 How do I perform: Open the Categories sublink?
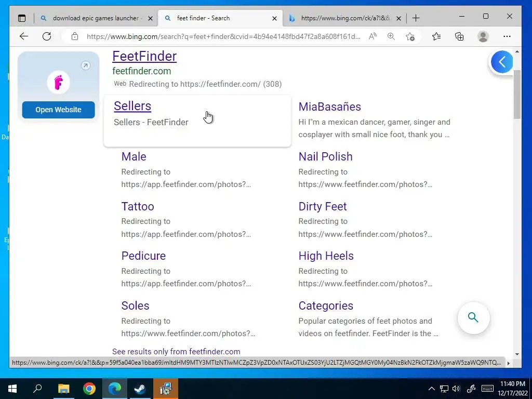(326, 305)
